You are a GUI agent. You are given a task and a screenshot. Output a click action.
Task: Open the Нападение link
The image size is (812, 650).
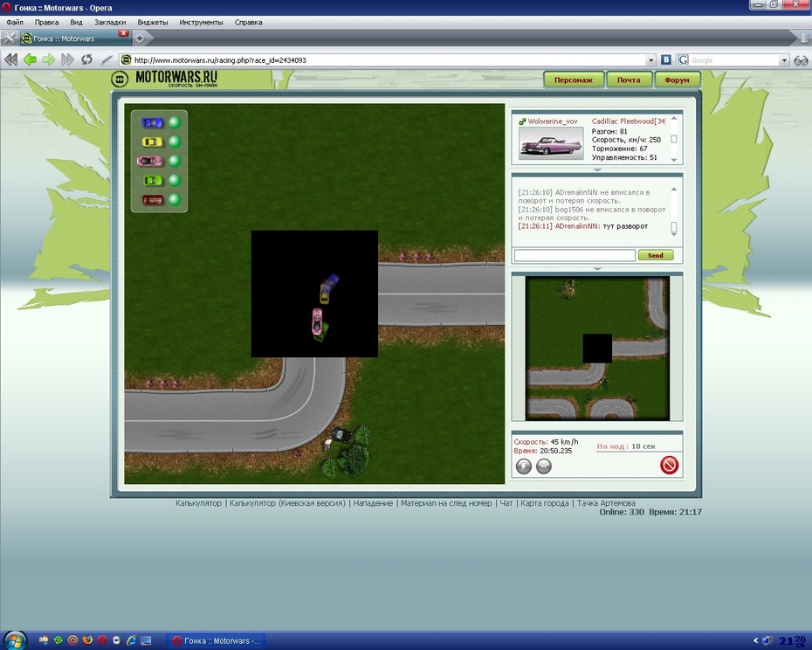click(373, 503)
